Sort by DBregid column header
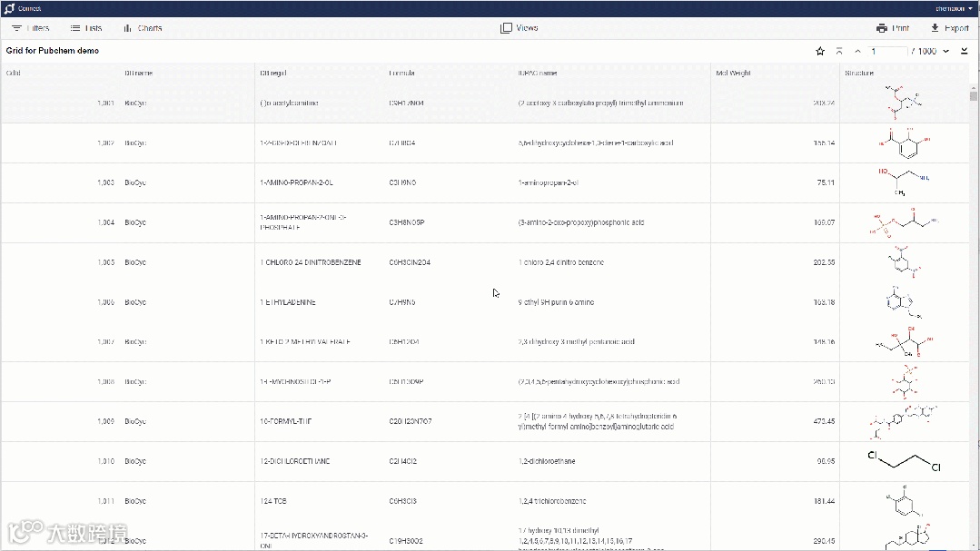The height and width of the screenshot is (551, 980). (x=273, y=74)
